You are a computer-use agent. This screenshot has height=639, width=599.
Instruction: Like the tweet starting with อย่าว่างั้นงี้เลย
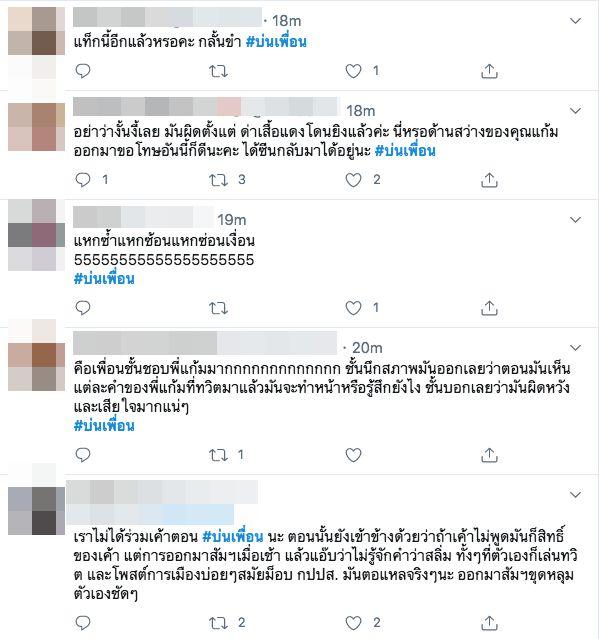coord(353,180)
